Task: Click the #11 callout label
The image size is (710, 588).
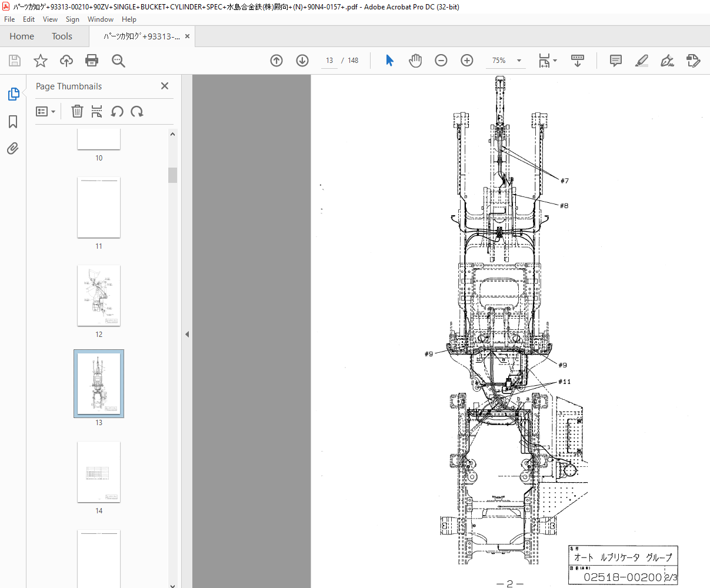Action: pos(564,382)
